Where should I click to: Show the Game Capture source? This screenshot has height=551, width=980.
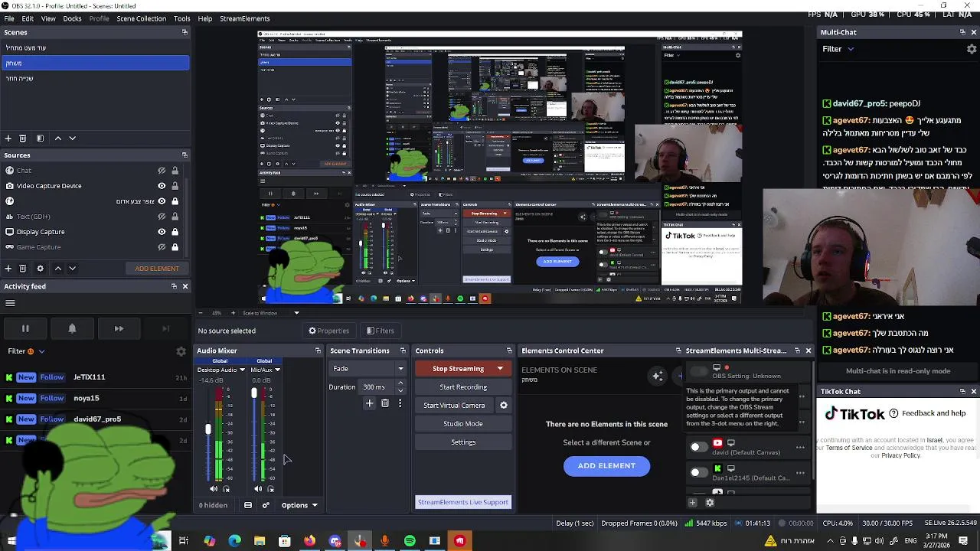162,247
